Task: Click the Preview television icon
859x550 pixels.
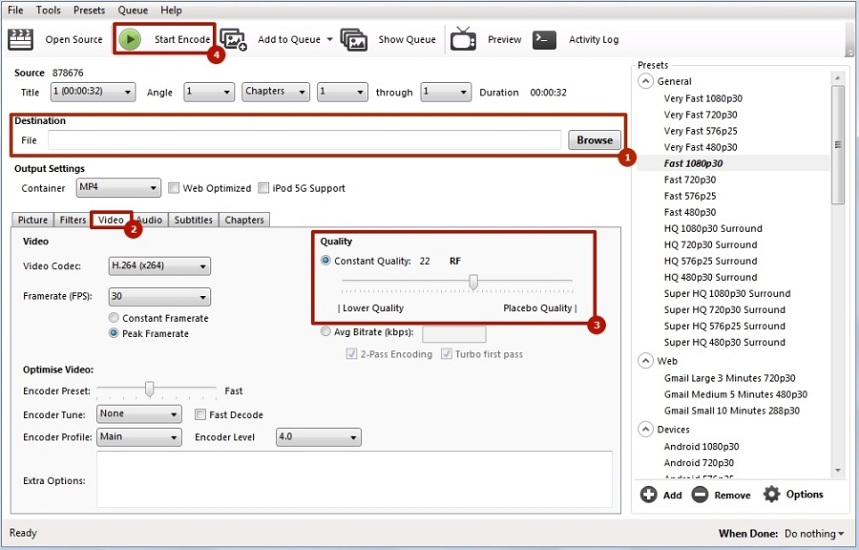Action: coord(463,39)
